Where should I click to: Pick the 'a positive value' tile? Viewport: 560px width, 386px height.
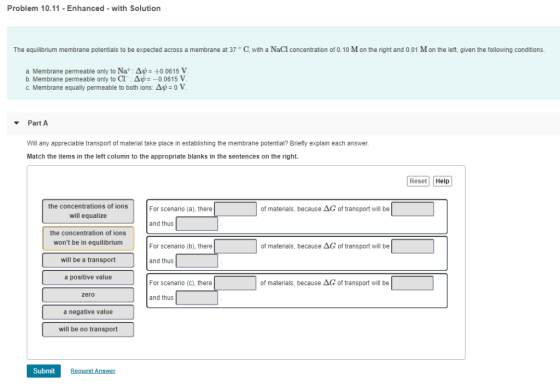point(88,277)
